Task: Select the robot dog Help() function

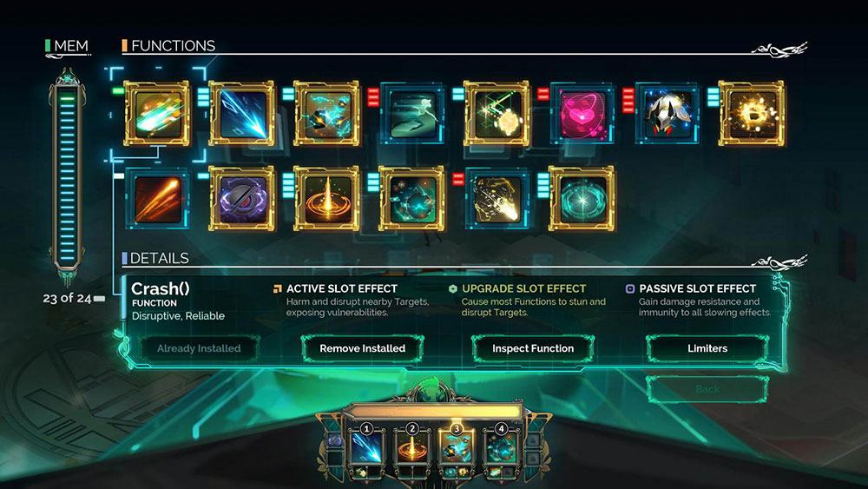Action: [667, 114]
